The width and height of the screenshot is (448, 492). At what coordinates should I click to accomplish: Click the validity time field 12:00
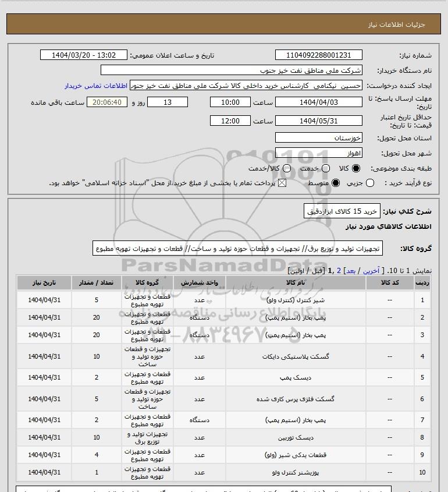click(x=230, y=121)
